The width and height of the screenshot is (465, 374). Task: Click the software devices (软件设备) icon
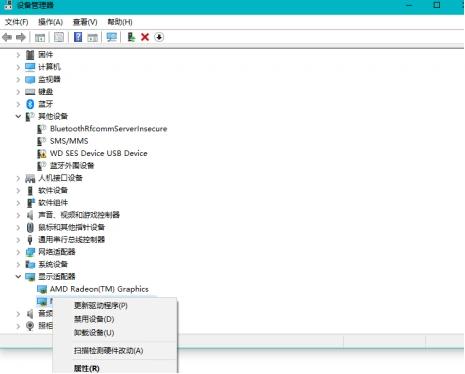(30, 191)
